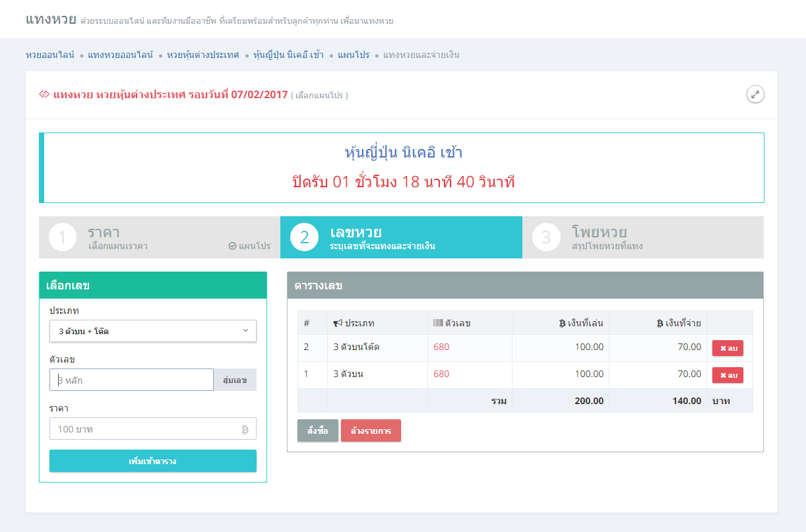The width and height of the screenshot is (806, 532).
Task: Click the barcode icon in ตัวเลข column header
Action: click(438, 323)
